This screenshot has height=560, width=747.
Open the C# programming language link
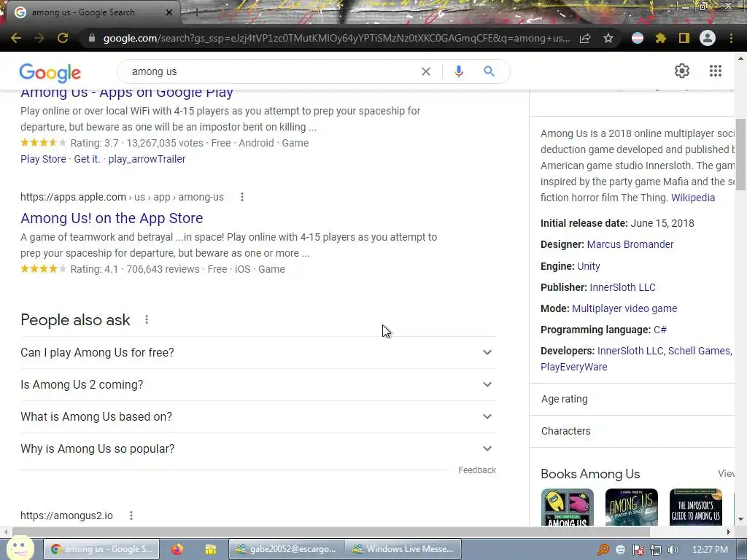[659, 330]
